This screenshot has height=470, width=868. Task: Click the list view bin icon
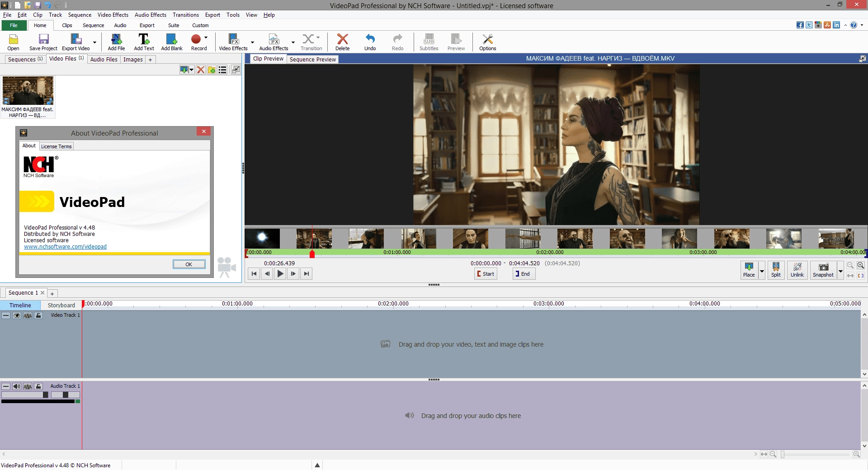pyautogui.click(x=222, y=70)
